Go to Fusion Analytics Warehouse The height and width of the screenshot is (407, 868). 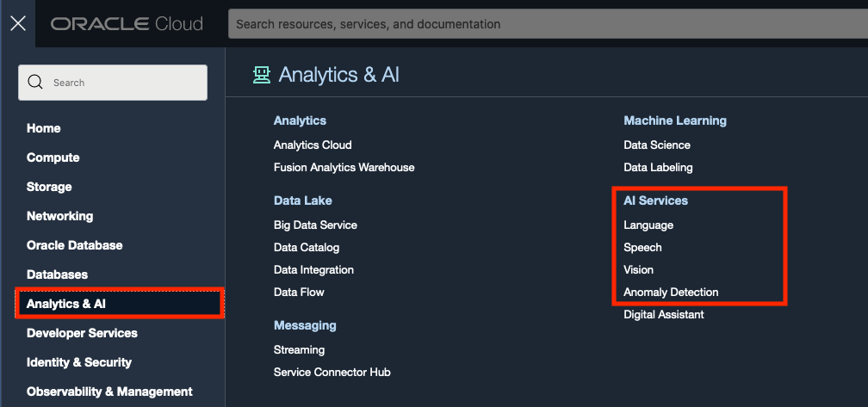tap(344, 167)
